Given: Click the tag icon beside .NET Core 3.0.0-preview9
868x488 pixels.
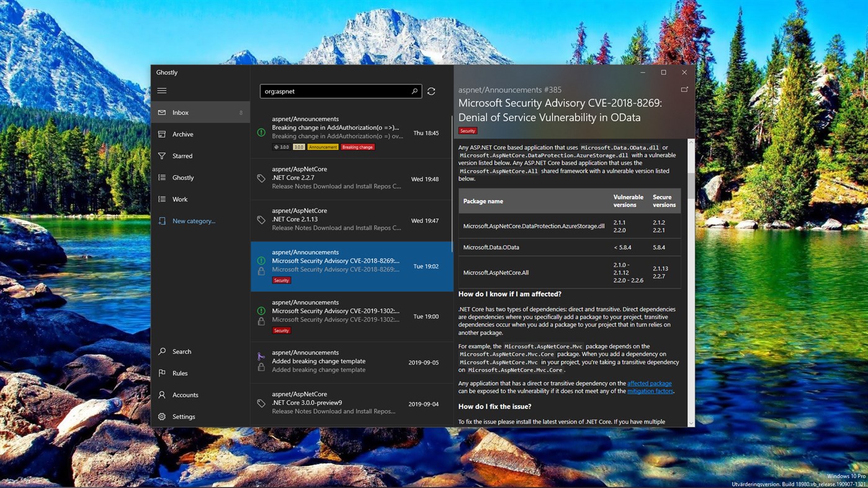Looking at the screenshot, I should (261, 403).
